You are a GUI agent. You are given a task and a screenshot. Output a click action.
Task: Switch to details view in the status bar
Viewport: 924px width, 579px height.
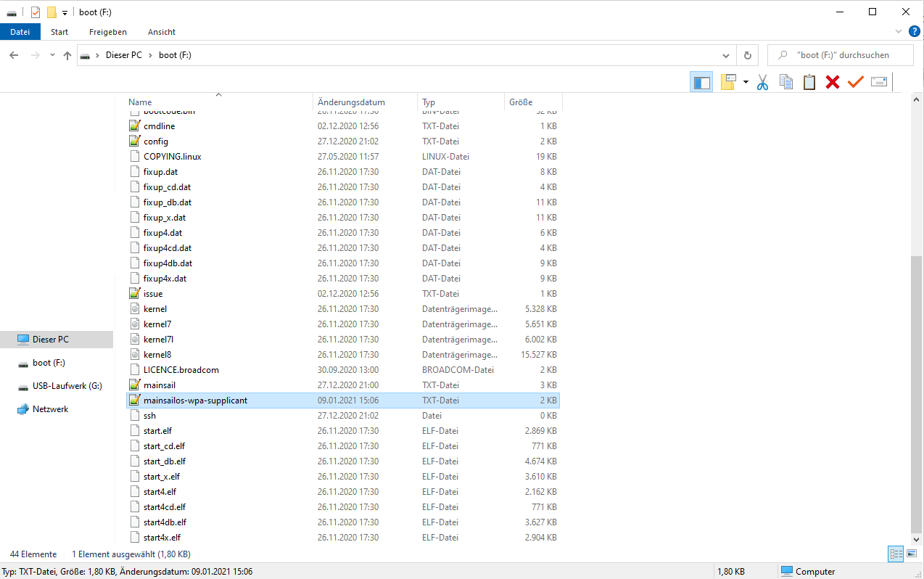[896, 554]
